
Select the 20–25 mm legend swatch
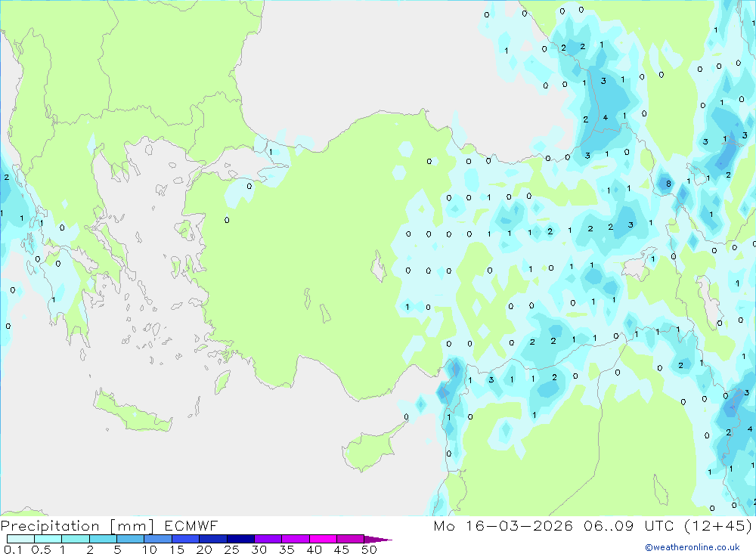click(x=213, y=540)
